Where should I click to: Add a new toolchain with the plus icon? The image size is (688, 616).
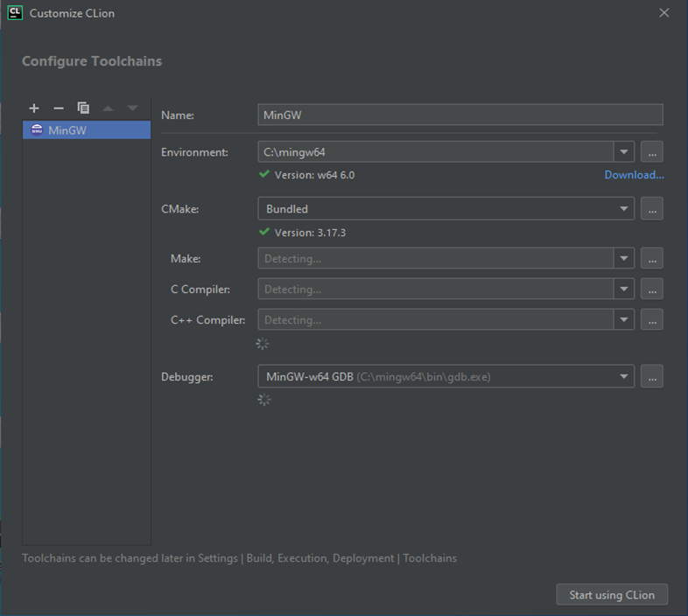34,108
